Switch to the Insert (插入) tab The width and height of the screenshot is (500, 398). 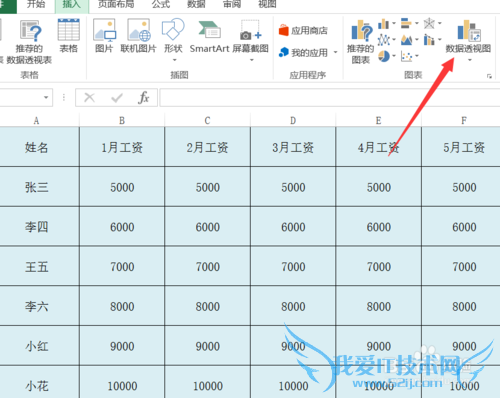[x=72, y=5]
